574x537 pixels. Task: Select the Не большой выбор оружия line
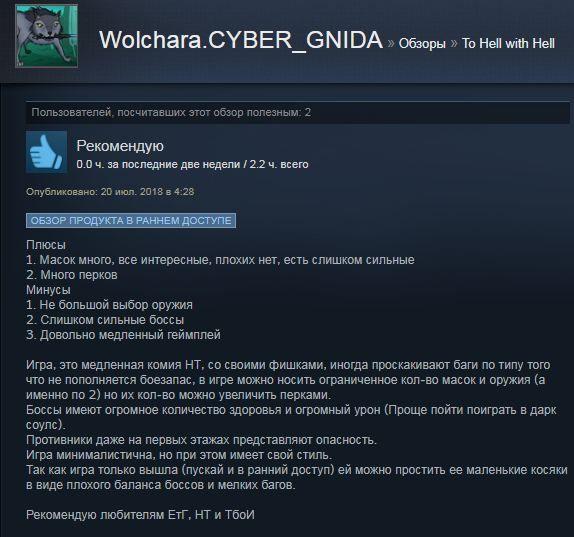click(109, 305)
